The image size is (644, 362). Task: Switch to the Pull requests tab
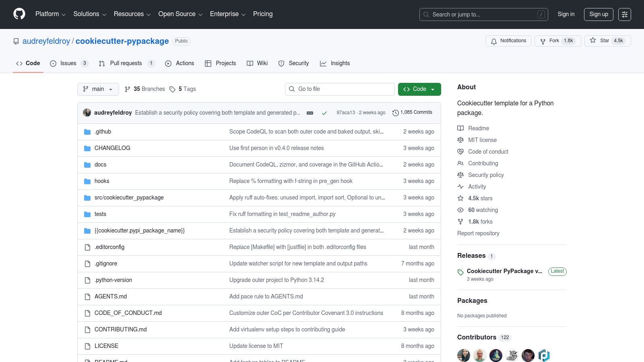126,64
